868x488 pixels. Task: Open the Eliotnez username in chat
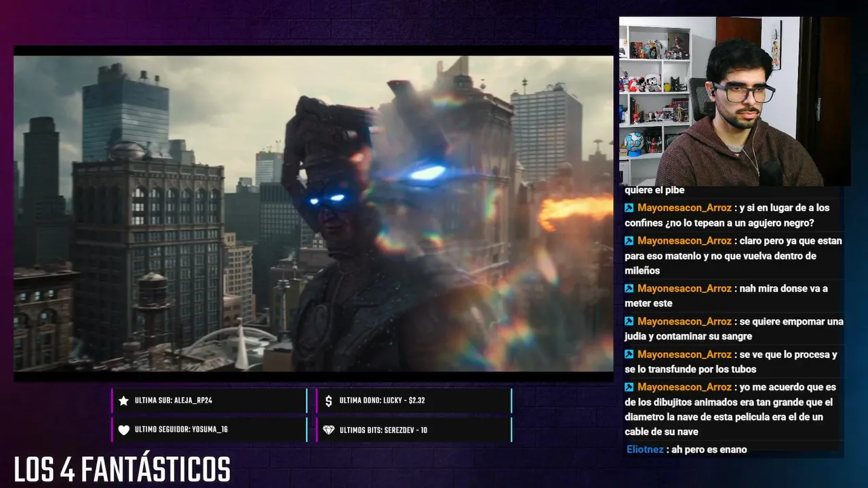(x=645, y=449)
